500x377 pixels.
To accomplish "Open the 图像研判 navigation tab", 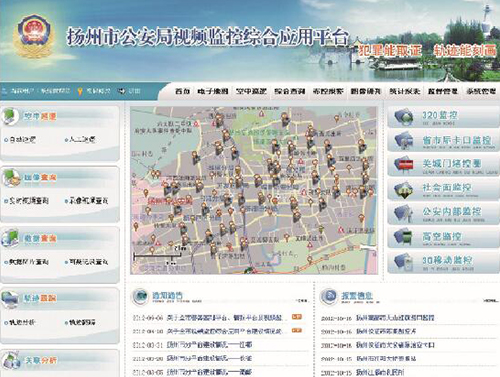I will point(366,91).
